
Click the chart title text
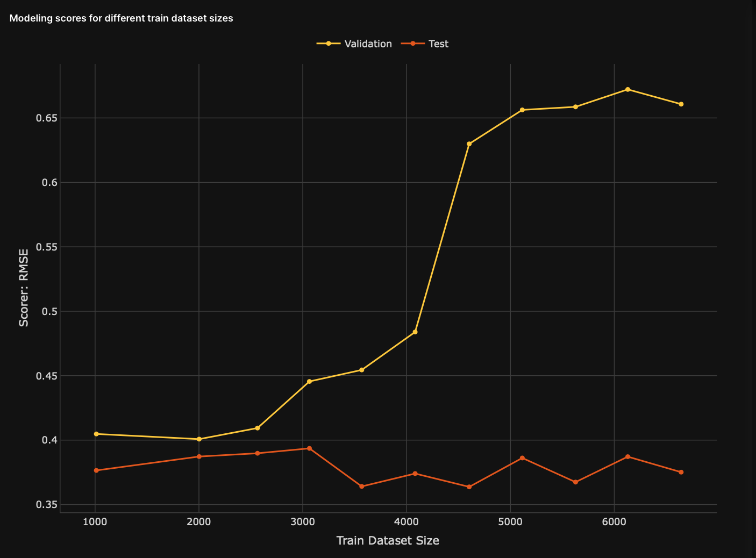[121, 18]
